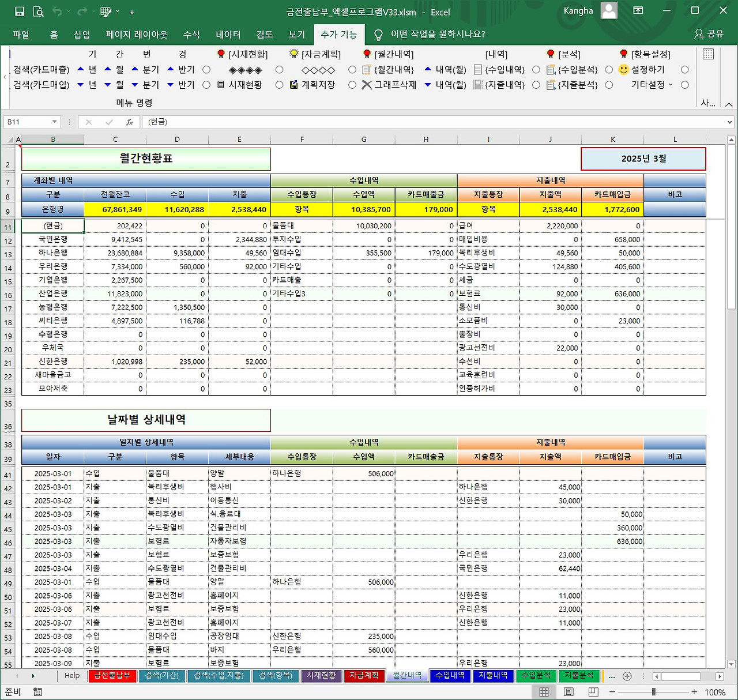Click 검색(카드매출) button
The height and width of the screenshot is (700, 738).
click(41, 70)
